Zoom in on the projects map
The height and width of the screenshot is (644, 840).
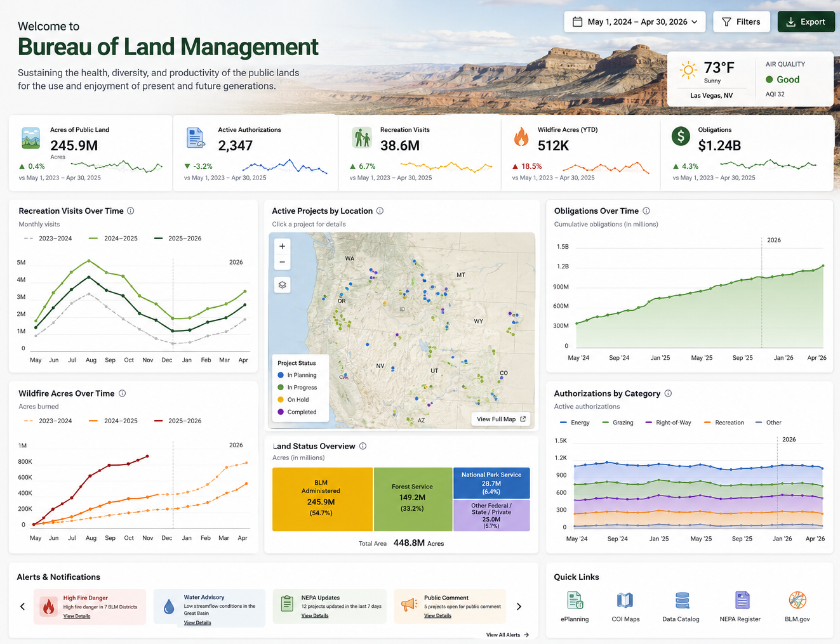(282, 246)
